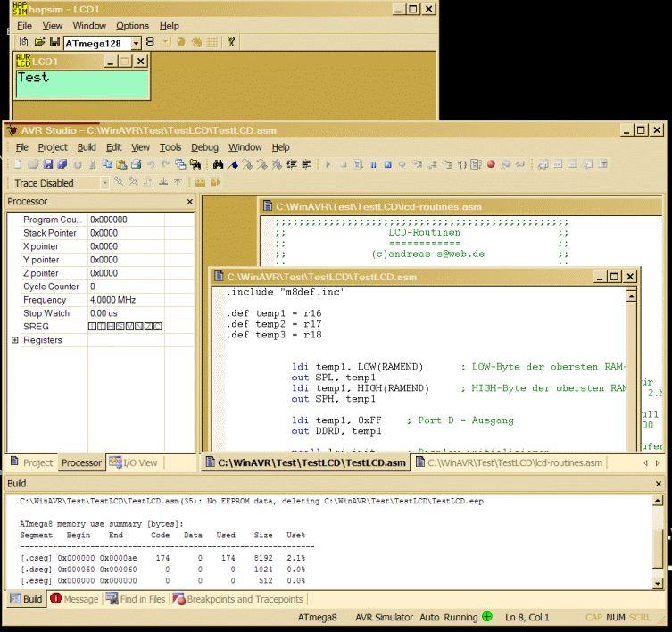Click the Save All icon in AVR Studio toolbar
672x632 pixels.
[62, 164]
